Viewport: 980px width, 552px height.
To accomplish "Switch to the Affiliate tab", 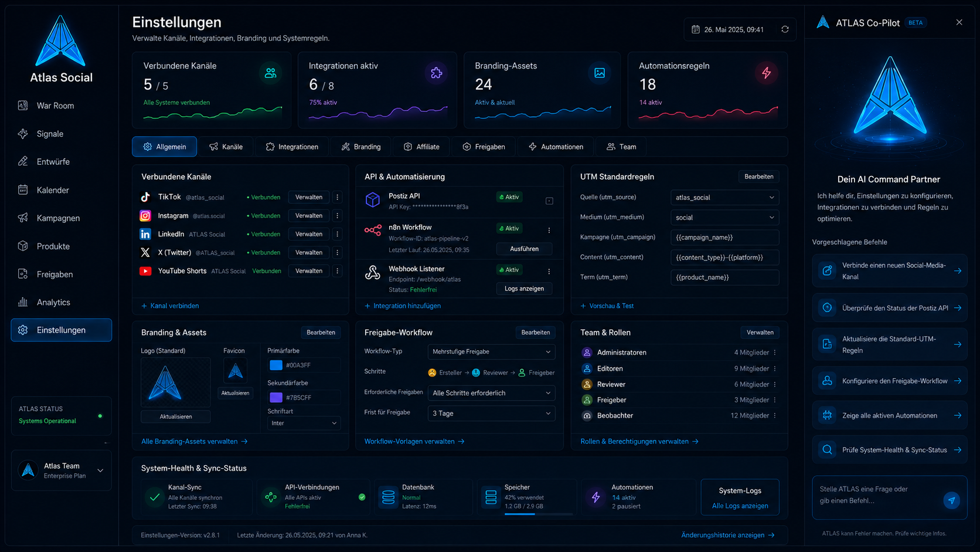I will click(x=421, y=147).
